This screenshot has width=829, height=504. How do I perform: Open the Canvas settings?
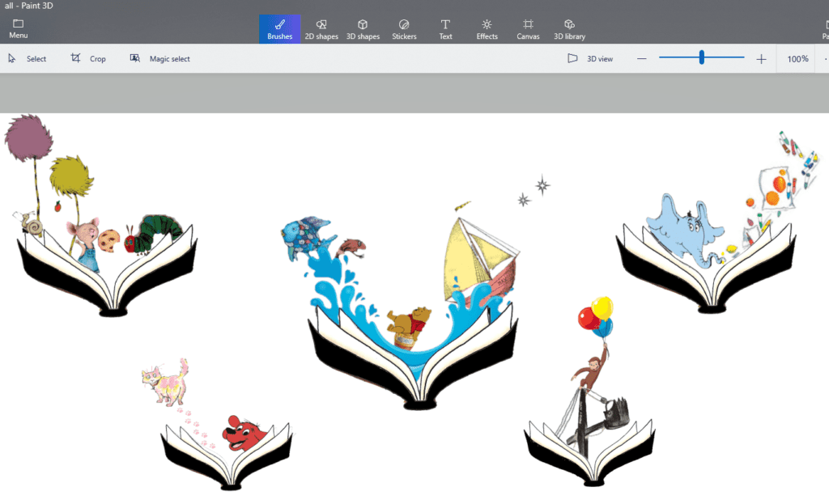[x=527, y=28]
